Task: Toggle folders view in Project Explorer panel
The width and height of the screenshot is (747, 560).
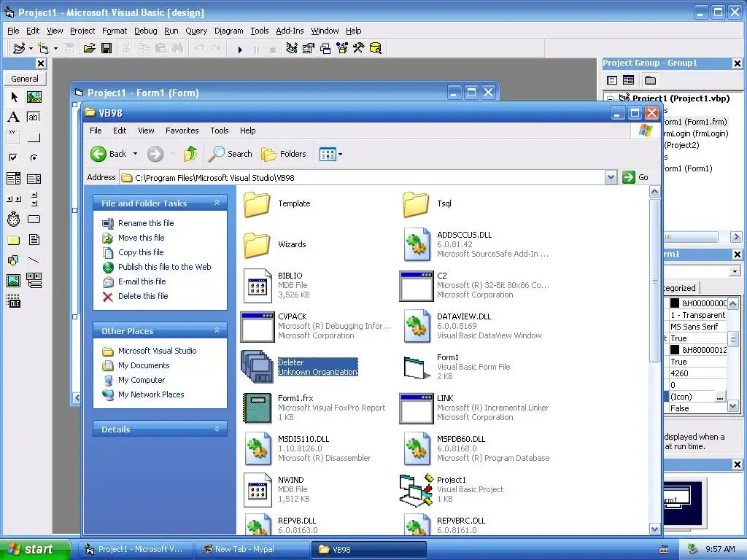Action: click(x=650, y=80)
